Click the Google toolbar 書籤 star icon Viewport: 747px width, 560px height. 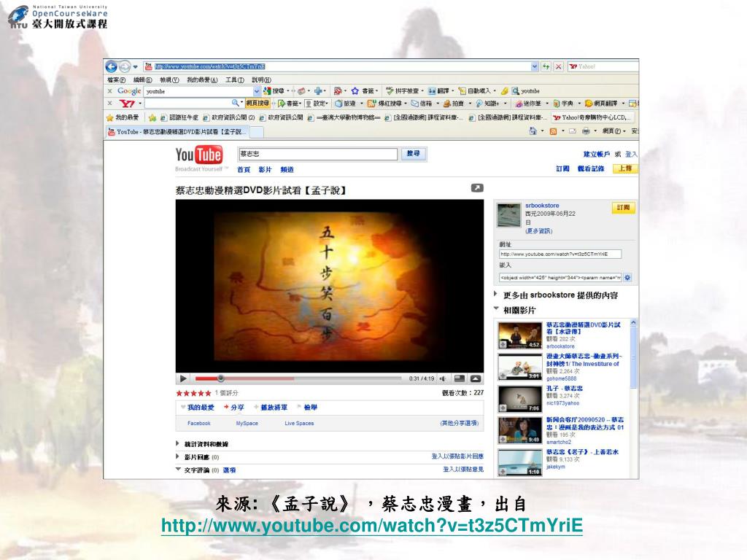(355, 91)
